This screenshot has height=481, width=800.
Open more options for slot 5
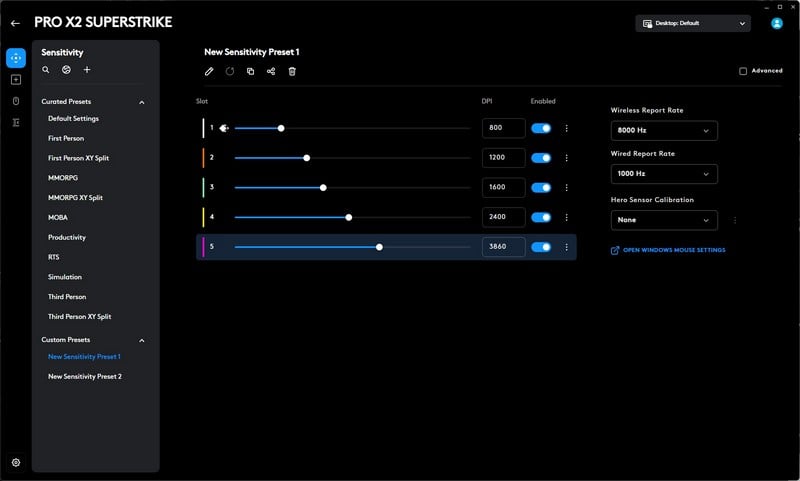[x=566, y=247]
